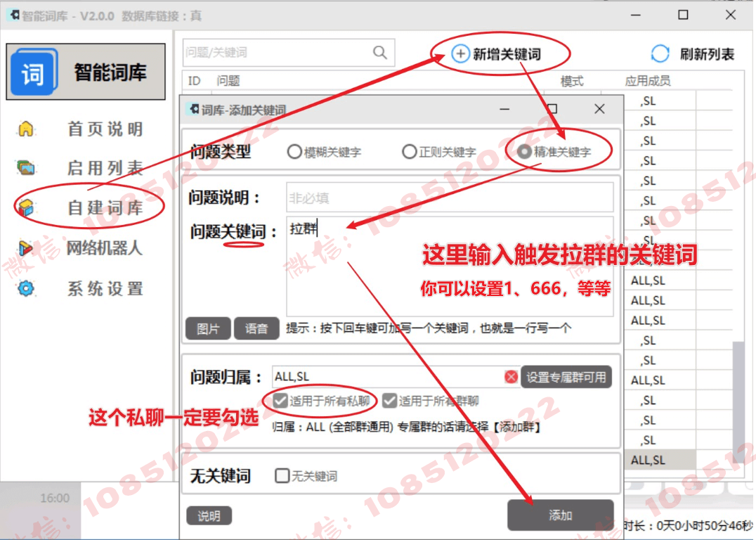Image resolution: width=756 pixels, height=540 pixels.
Task: Click the search magnifier in the keyword search box
Action: [x=380, y=52]
